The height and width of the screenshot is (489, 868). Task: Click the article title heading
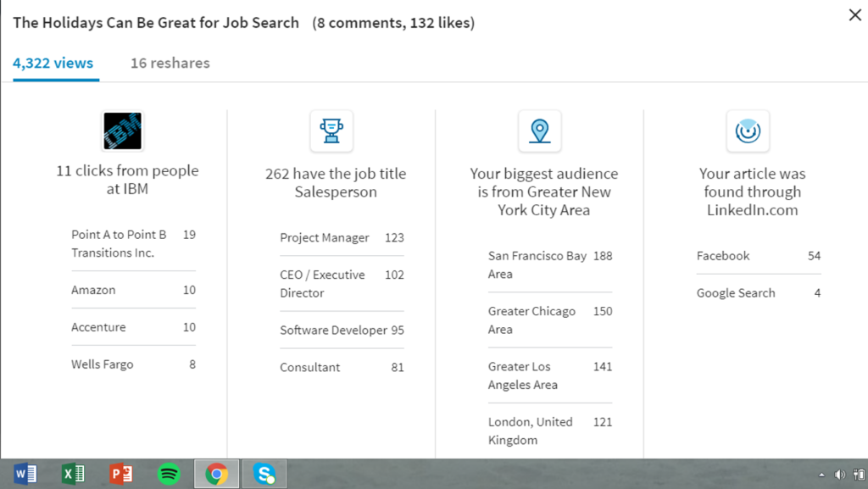[x=156, y=23]
